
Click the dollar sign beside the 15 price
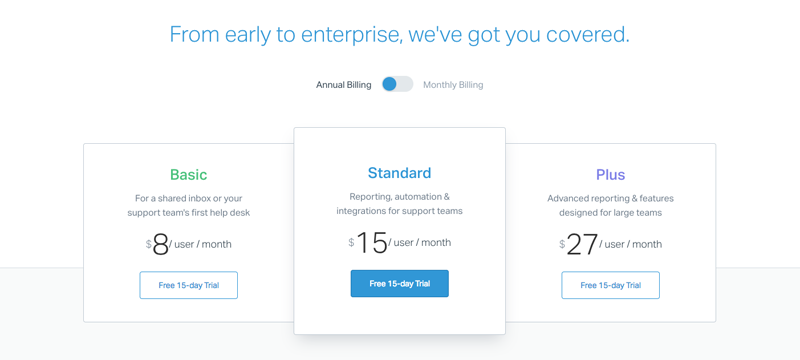pos(351,242)
